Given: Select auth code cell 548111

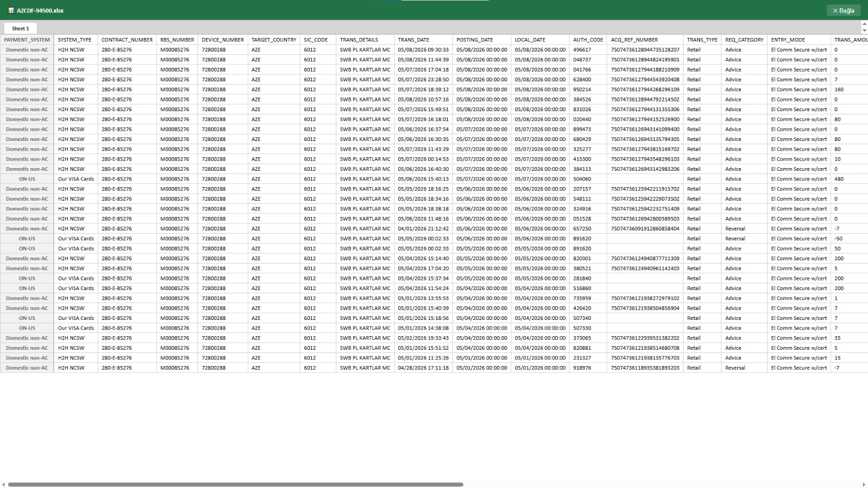Looking at the screenshot, I should 588,199.
